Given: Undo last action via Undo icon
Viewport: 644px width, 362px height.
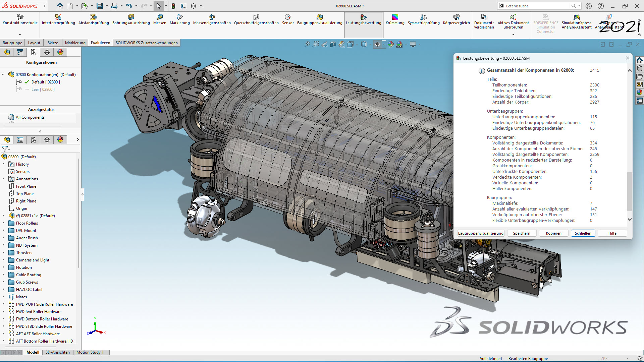Looking at the screenshot, I should coord(129,6).
